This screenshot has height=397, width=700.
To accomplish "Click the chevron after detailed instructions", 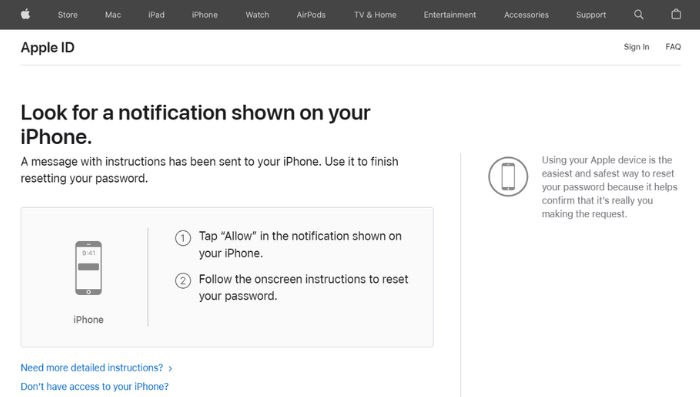I will pyautogui.click(x=170, y=368).
